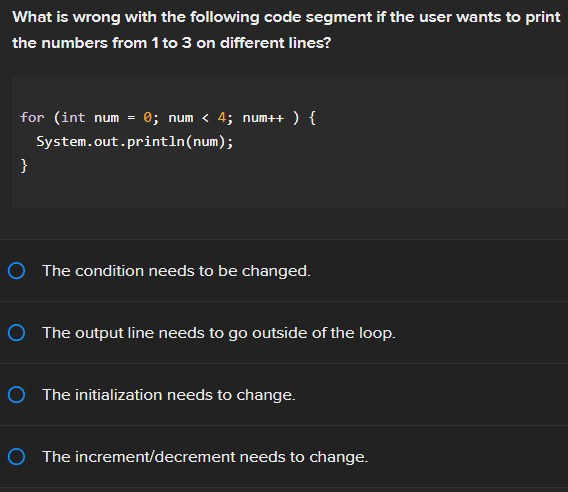Click the answer text about output line outside loop

219,333
